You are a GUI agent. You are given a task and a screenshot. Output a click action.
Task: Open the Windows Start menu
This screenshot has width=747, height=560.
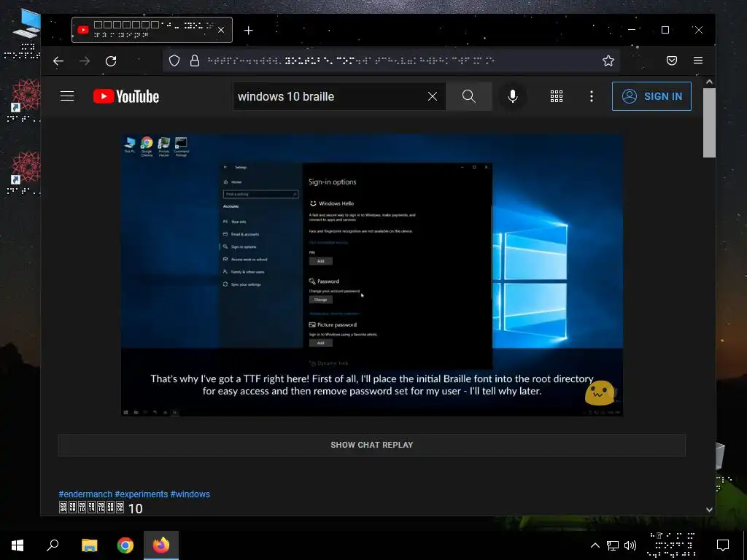coord(18,545)
